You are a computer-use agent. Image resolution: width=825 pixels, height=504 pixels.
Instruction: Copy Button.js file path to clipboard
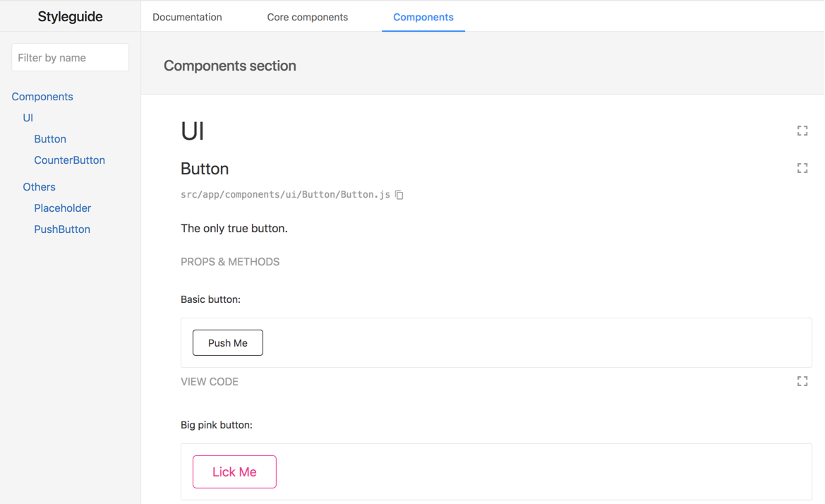point(399,195)
